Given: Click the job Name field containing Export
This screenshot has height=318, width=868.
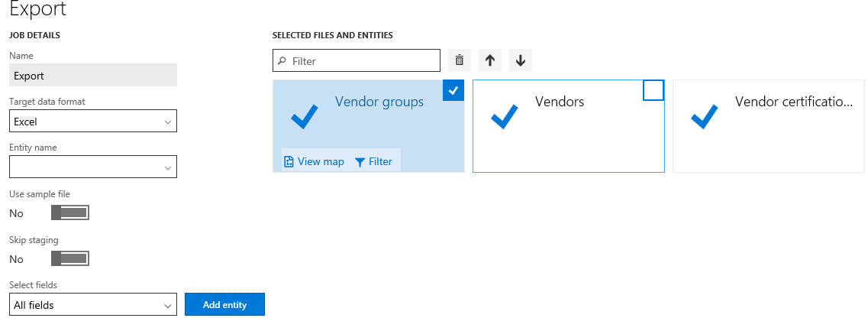Looking at the screenshot, I should click(x=93, y=76).
